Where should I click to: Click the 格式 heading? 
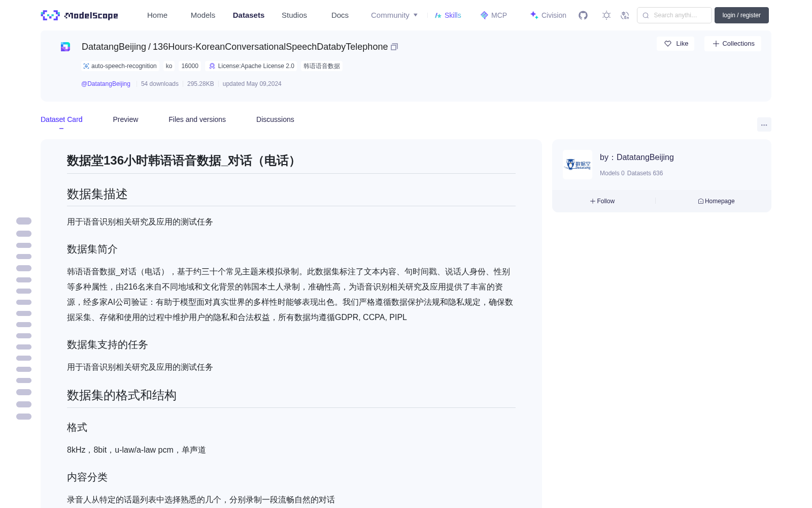(x=77, y=427)
